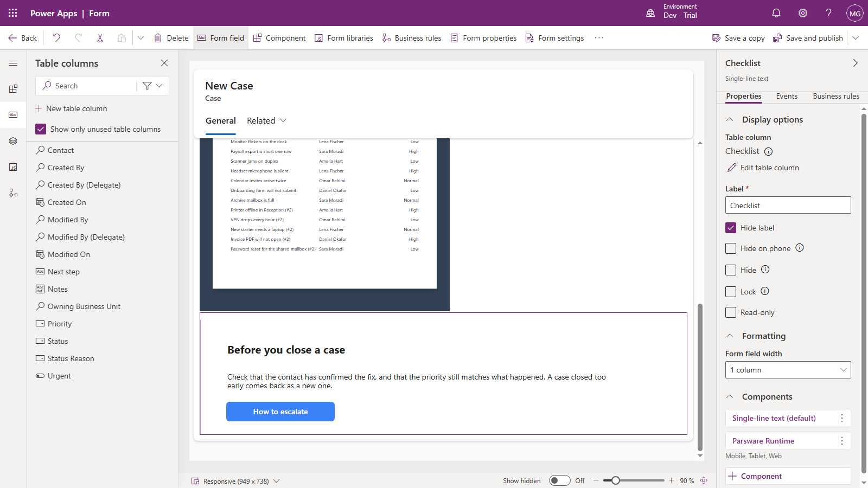The height and width of the screenshot is (488, 868).
Task: Open Business rules icon in left rail
Action: pos(13,193)
